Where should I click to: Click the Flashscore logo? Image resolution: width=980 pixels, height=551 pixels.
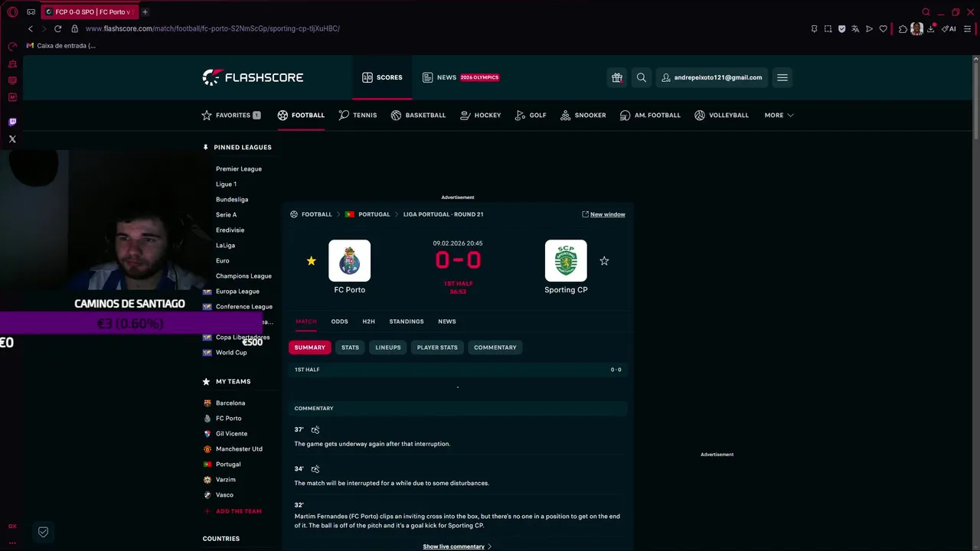(253, 77)
